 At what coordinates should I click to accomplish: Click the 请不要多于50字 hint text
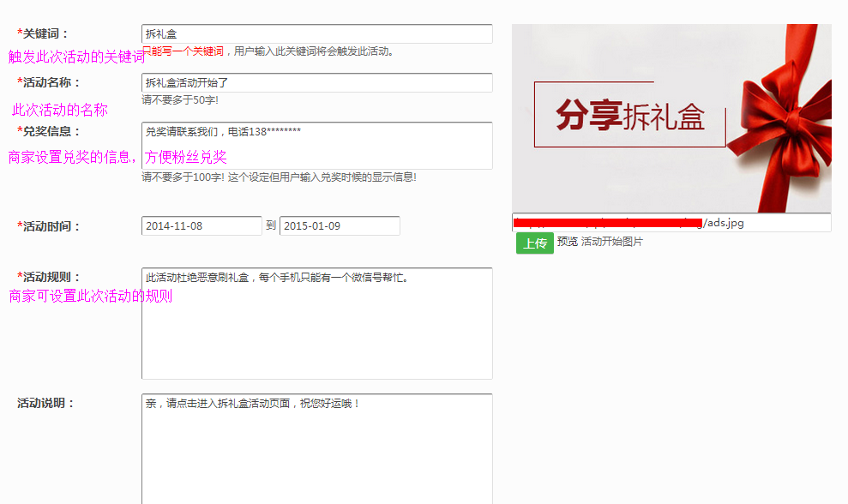click(180, 100)
